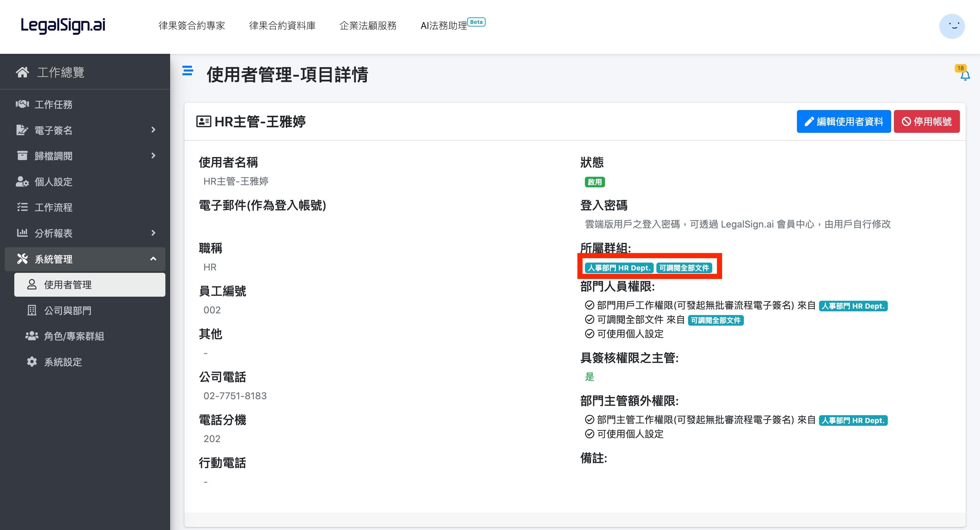The height and width of the screenshot is (530, 980).
Task: Click the 人事部門 HR Dept. group tag
Action: (619, 268)
